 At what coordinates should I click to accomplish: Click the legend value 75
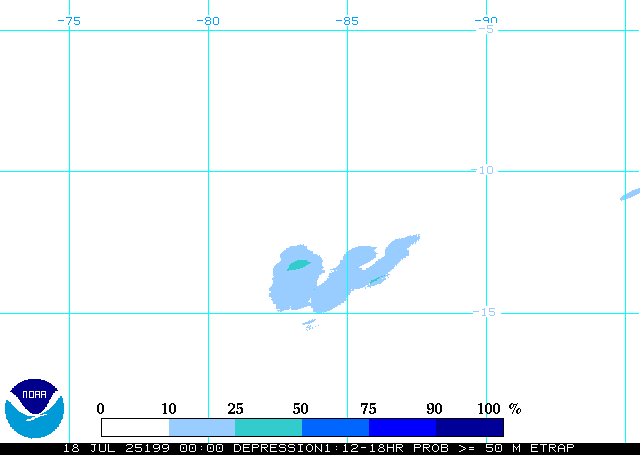tap(368, 408)
